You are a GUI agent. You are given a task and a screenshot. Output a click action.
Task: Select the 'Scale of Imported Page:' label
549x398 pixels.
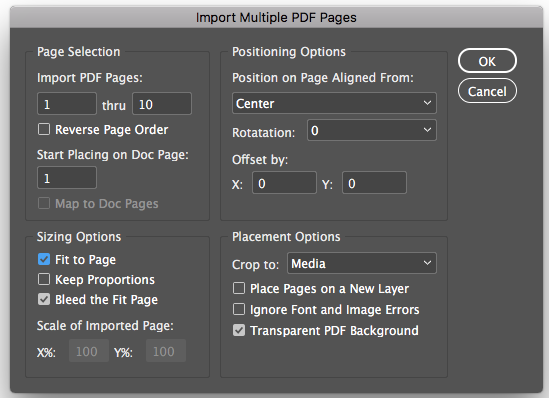[105, 326]
